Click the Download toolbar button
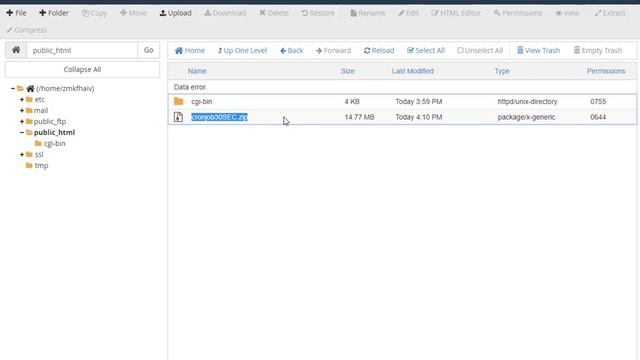Screen dimensions: 640x360 click(225, 13)
